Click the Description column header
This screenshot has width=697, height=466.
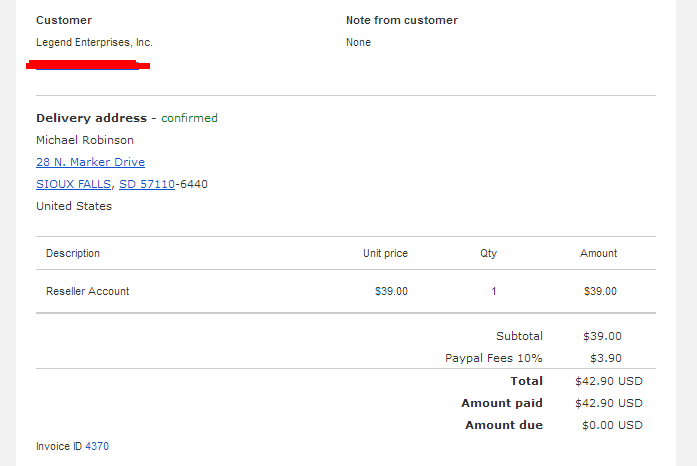(x=73, y=253)
